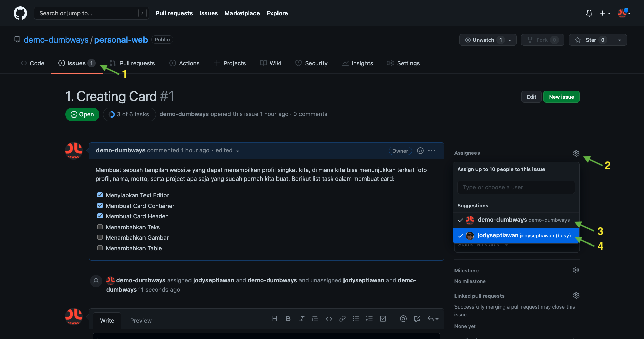644x339 pixels.
Task: Check the Menambahkan Table task
Action: tap(100, 248)
